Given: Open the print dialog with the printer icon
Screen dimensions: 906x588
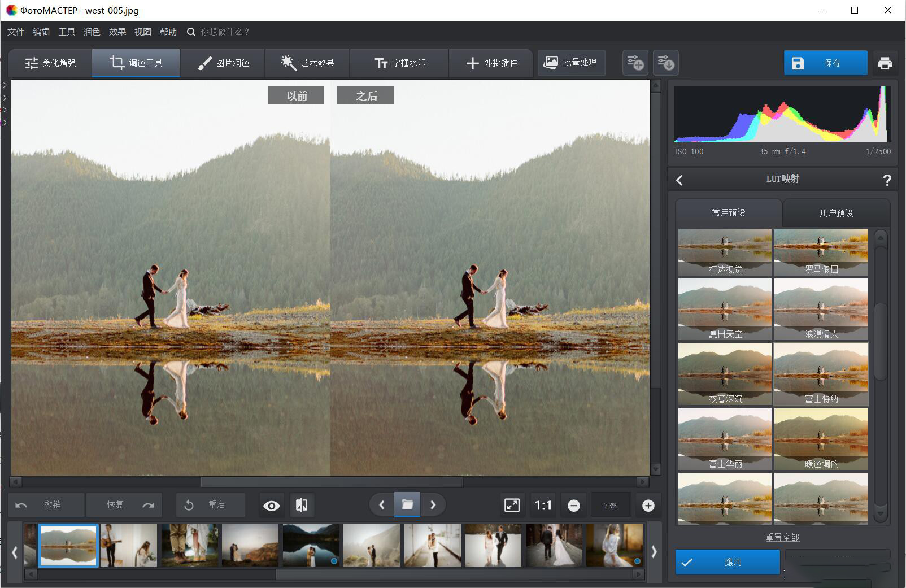Looking at the screenshot, I should [x=885, y=63].
